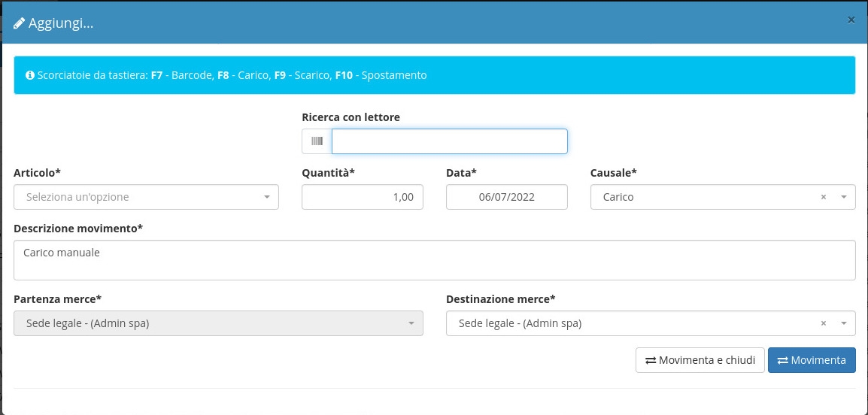868x415 pixels.
Task: Clear the Causale selection with the x
Action: 823,197
